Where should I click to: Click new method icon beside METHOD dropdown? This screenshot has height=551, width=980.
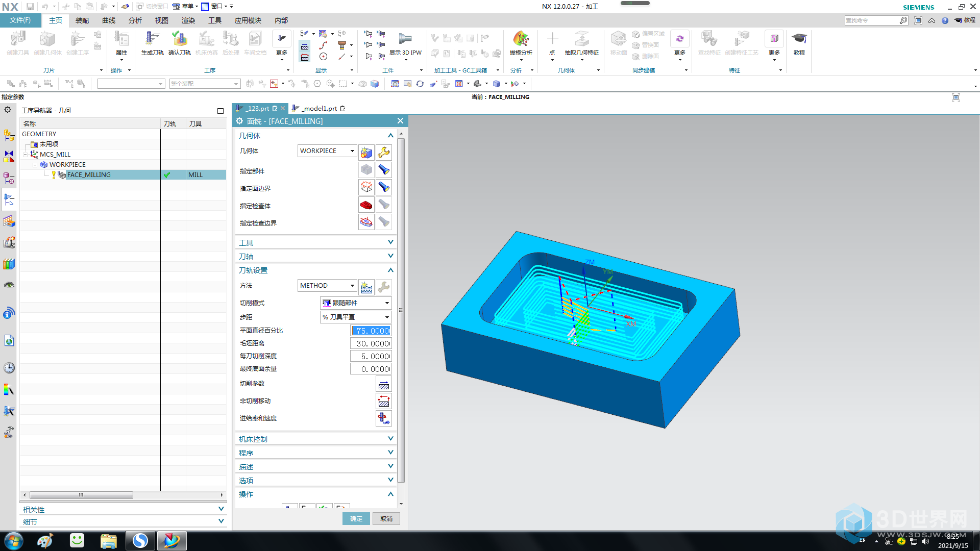pyautogui.click(x=366, y=287)
